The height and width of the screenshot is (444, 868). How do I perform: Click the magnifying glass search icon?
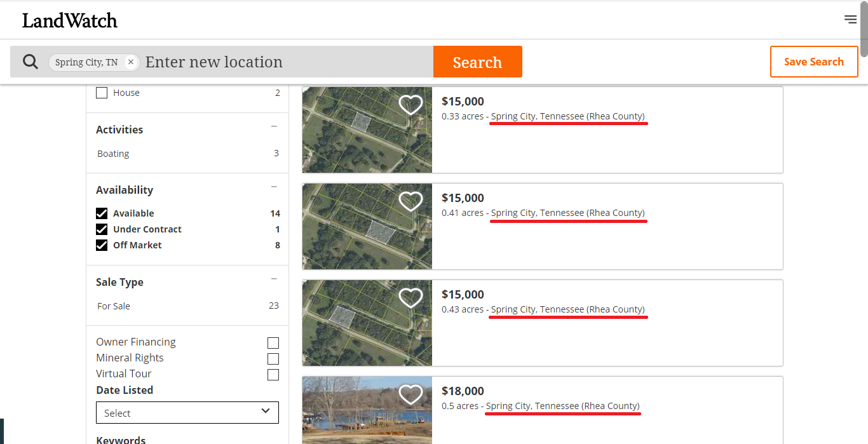click(30, 61)
